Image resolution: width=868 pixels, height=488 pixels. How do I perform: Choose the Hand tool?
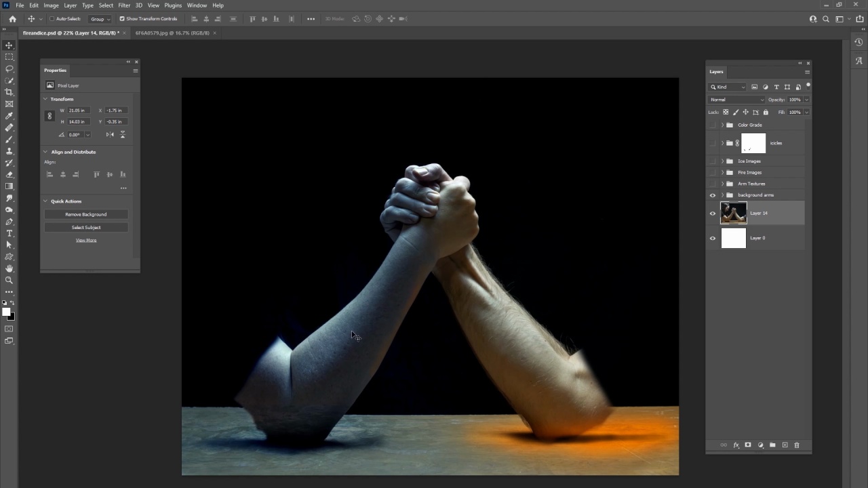click(x=9, y=268)
